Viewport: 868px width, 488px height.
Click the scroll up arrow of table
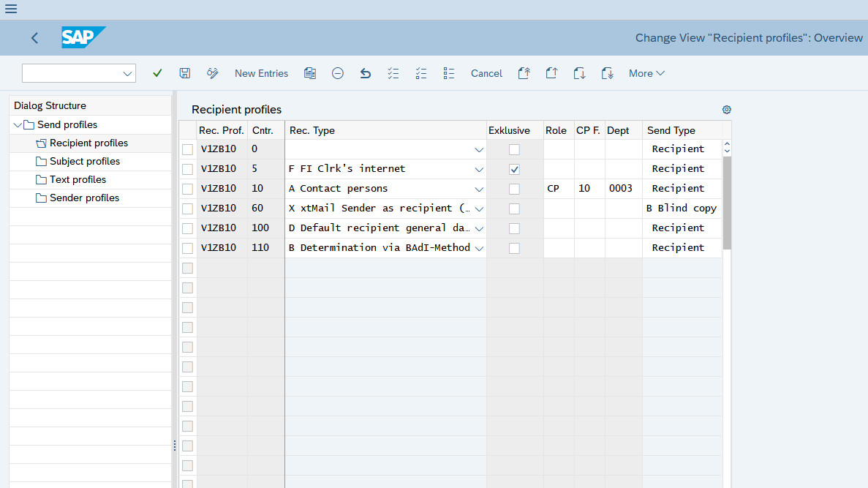727,144
